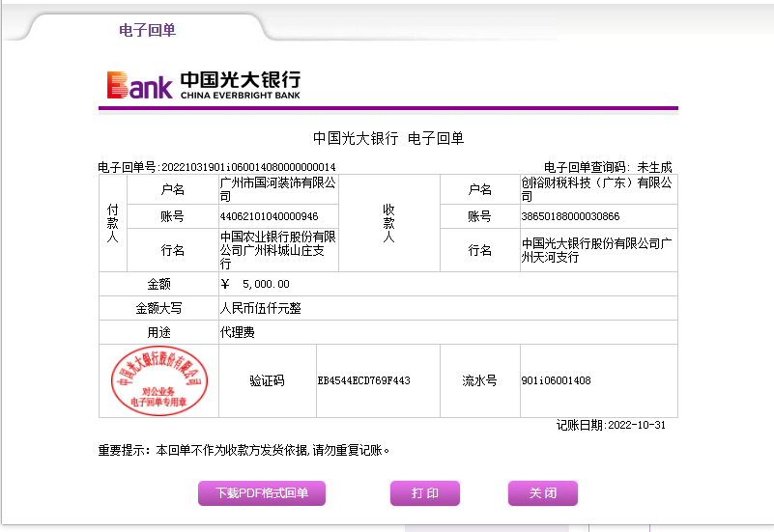The width and height of the screenshot is (774, 532).
Task: Select payee account number 38650188000030866
Action: coord(570,216)
